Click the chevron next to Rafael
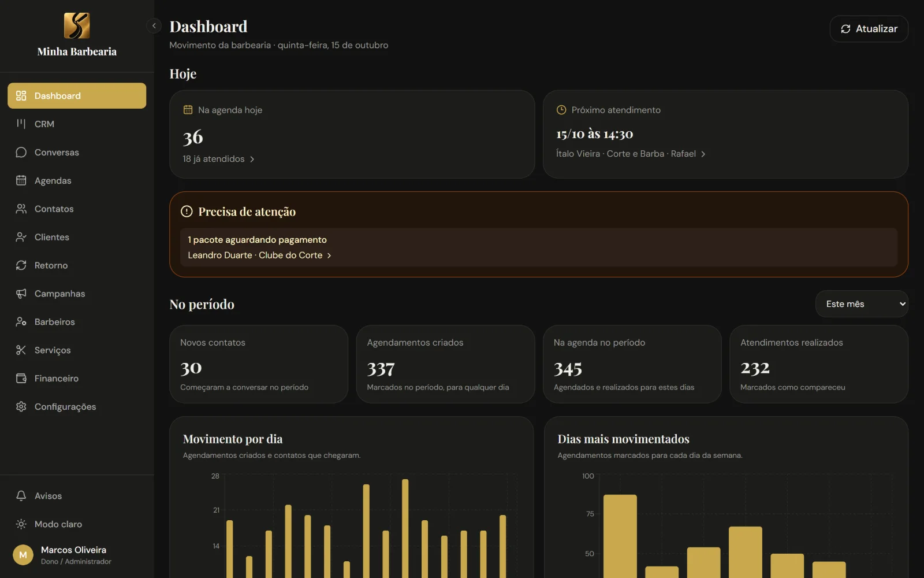924x578 pixels. (x=703, y=154)
